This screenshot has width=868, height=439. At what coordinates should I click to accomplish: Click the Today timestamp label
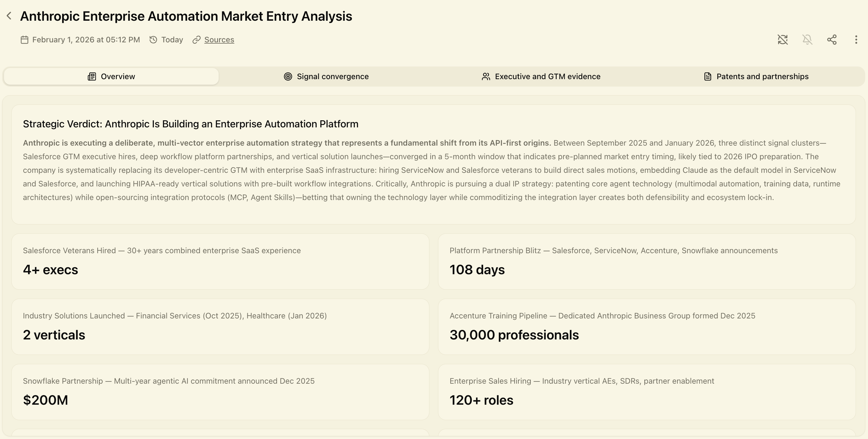pyautogui.click(x=172, y=40)
